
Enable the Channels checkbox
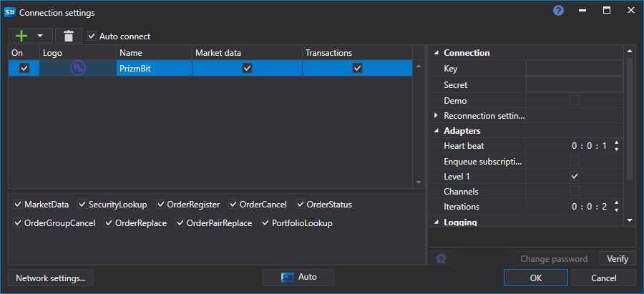pyautogui.click(x=575, y=191)
